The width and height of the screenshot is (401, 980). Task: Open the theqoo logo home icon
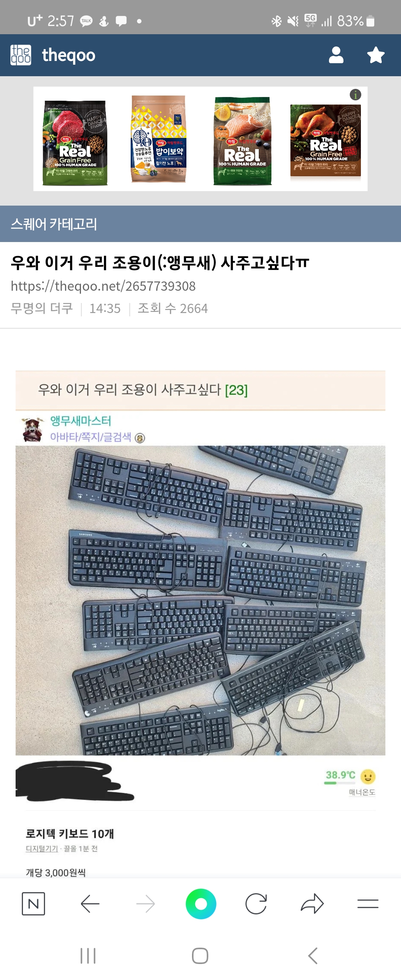pos(21,55)
